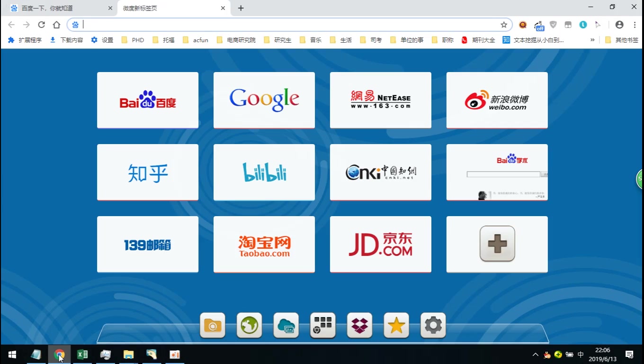The height and width of the screenshot is (364, 644).
Task: Show hidden system tray icons
Action: [536, 355]
